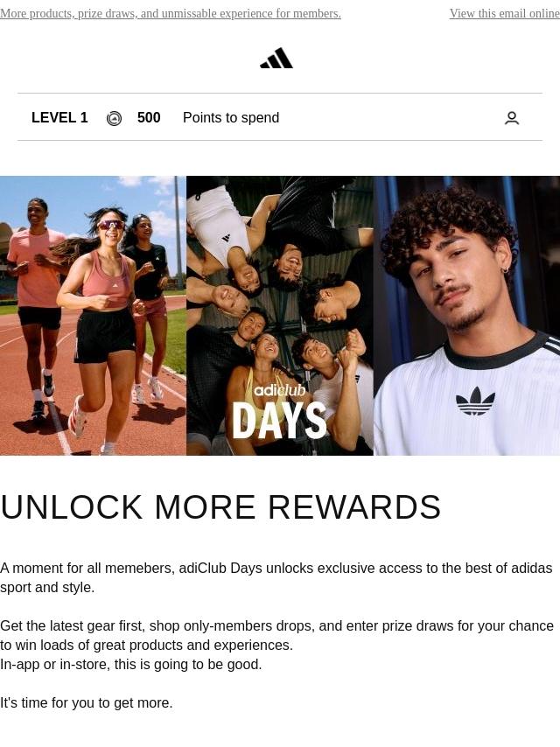Viewport: 560px width, 747px height.
Task: Click the 'In-app or in-store' sentence
Action: (x=131, y=664)
